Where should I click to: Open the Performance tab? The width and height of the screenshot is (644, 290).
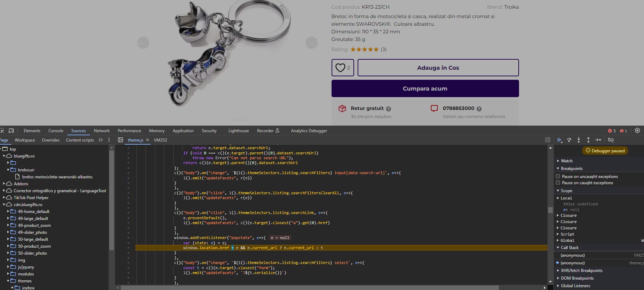click(129, 131)
